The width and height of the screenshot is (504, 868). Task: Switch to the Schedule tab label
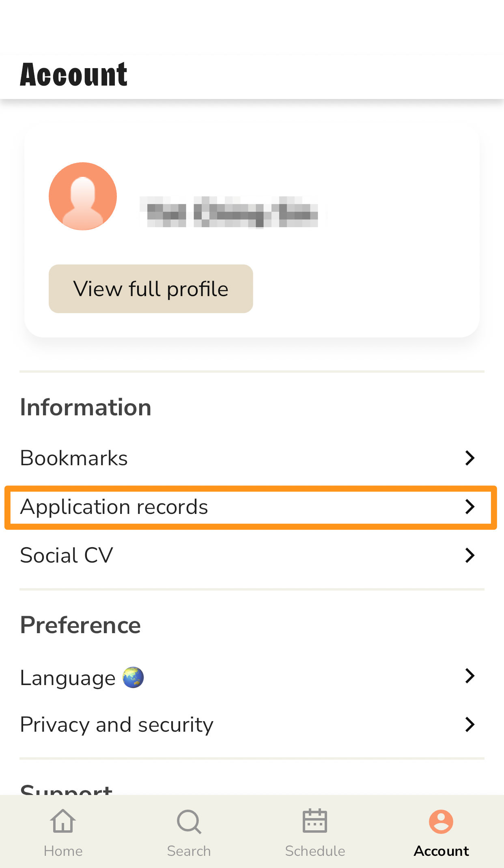coord(315,851)
